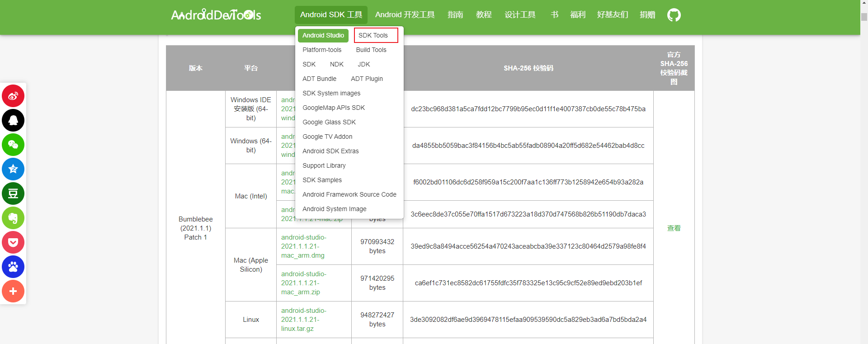The image size is (868, 344).
Task: Choose Build Tools menu entry
Action: tap(371, 50)
